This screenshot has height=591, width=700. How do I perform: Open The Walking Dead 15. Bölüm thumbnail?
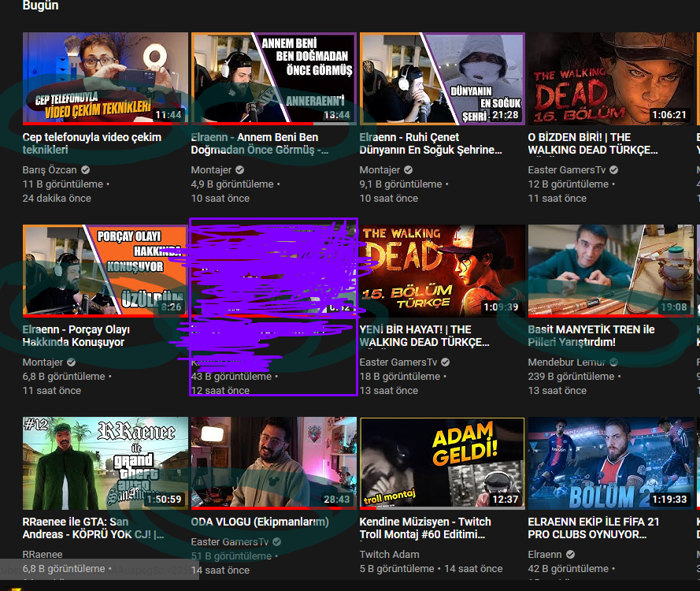443,271
